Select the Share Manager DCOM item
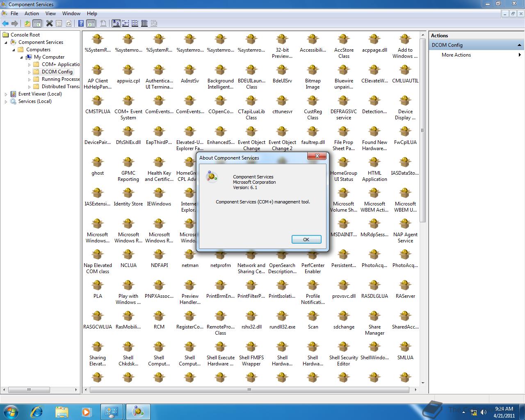Image resolution: width=525 pixels, height=420 pixels. pyautogui.click(x=374, y=323)
